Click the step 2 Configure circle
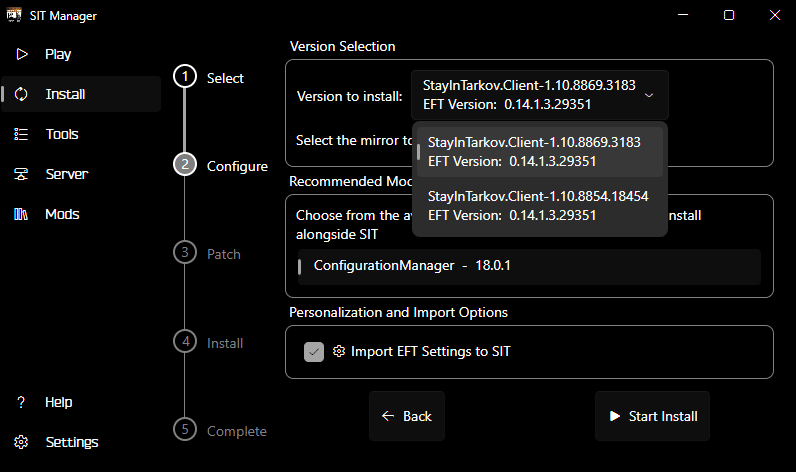This screenshot has height=472, width=796. tap(185, 164)
